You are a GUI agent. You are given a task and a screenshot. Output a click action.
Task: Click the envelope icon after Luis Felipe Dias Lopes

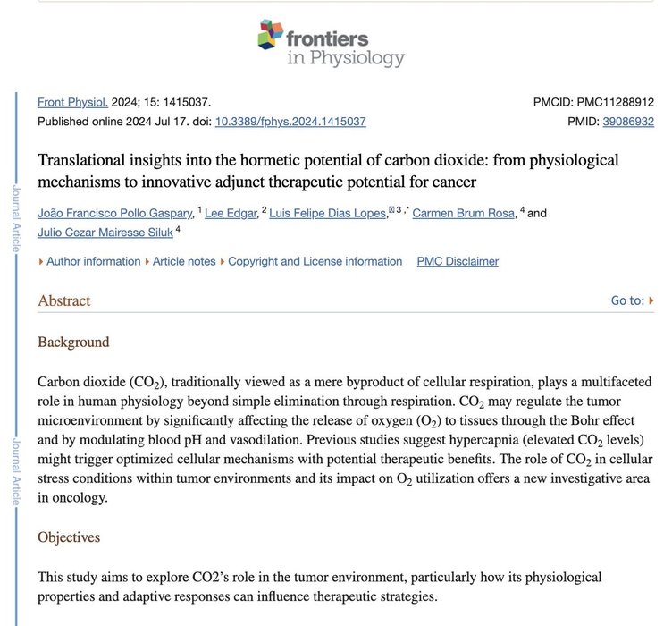pos(391,209)
